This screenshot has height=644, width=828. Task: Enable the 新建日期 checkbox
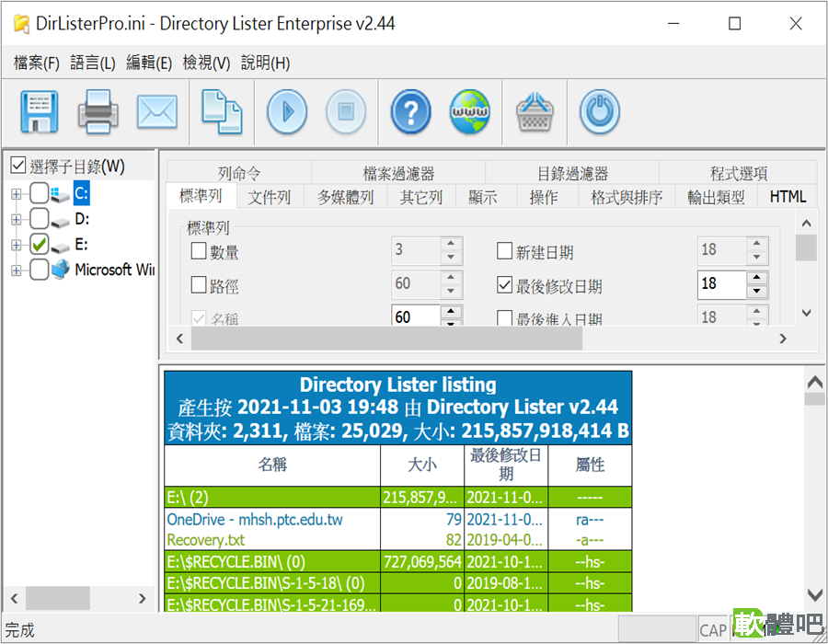point(504,251)
